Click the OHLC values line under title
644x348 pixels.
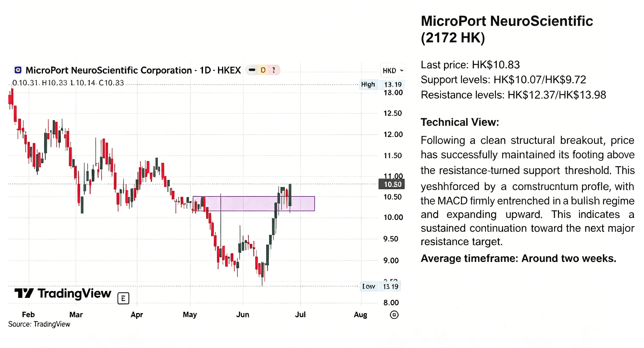coord(68,83)
